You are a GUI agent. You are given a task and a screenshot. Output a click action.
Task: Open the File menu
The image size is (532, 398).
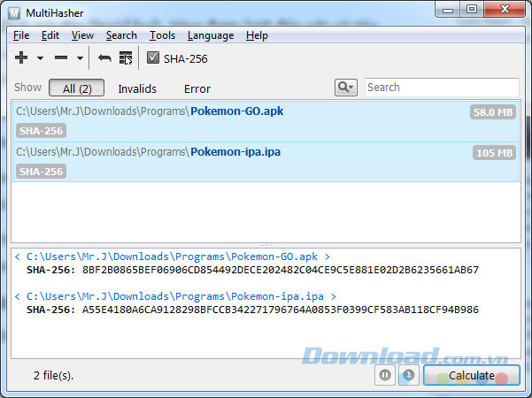pyautogui.click(x=21, y=35)
